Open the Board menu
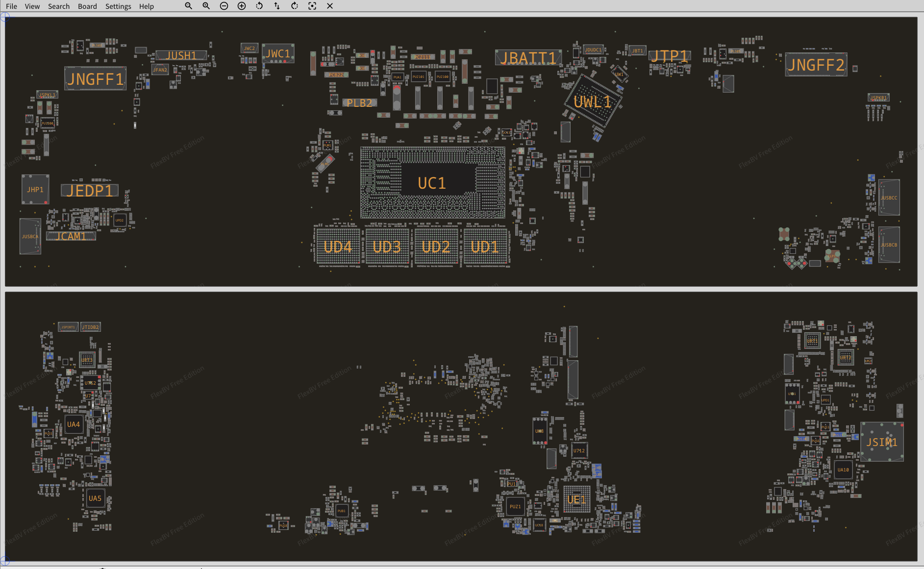Image resolution: width=924 pixels, height=569 pixels. tap(87, 6)
